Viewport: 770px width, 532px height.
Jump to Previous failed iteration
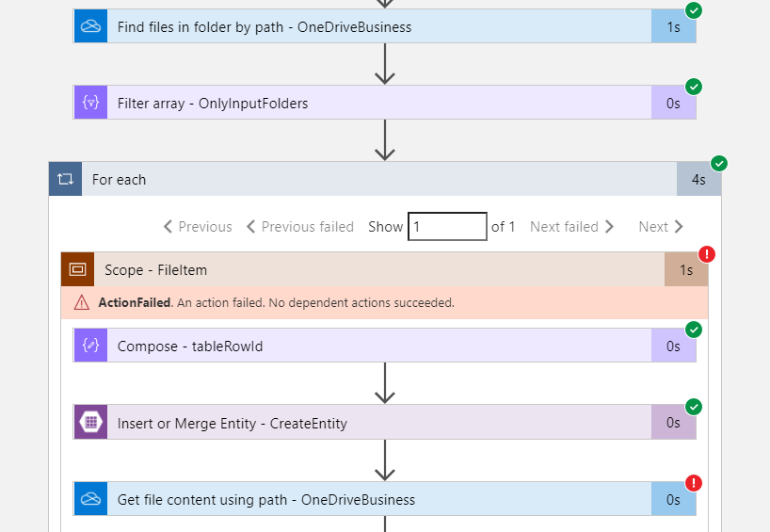coord(299,227)
